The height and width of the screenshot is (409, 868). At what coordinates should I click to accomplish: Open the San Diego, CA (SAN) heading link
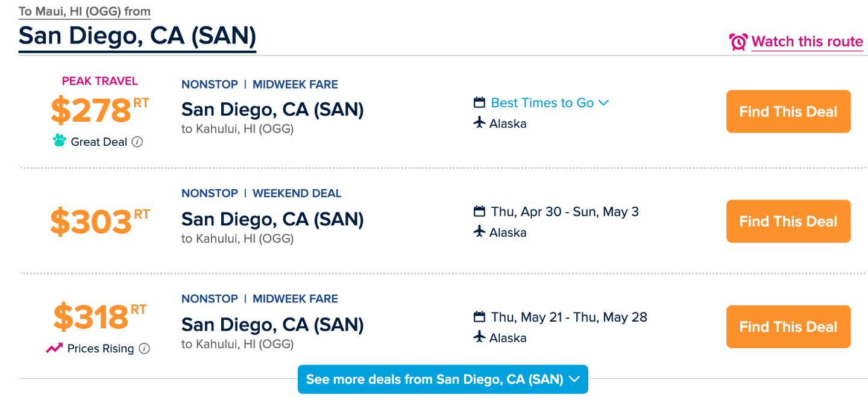tap(137, 36)
